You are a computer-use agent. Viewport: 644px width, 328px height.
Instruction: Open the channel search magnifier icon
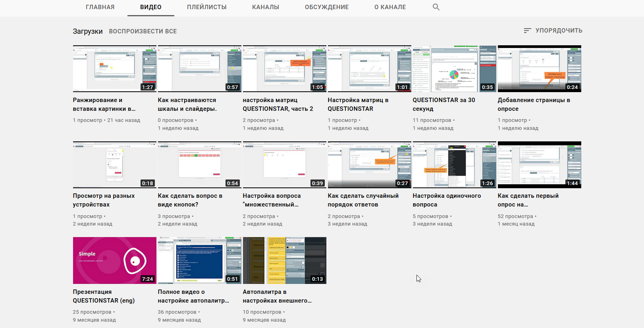(436, 7)
